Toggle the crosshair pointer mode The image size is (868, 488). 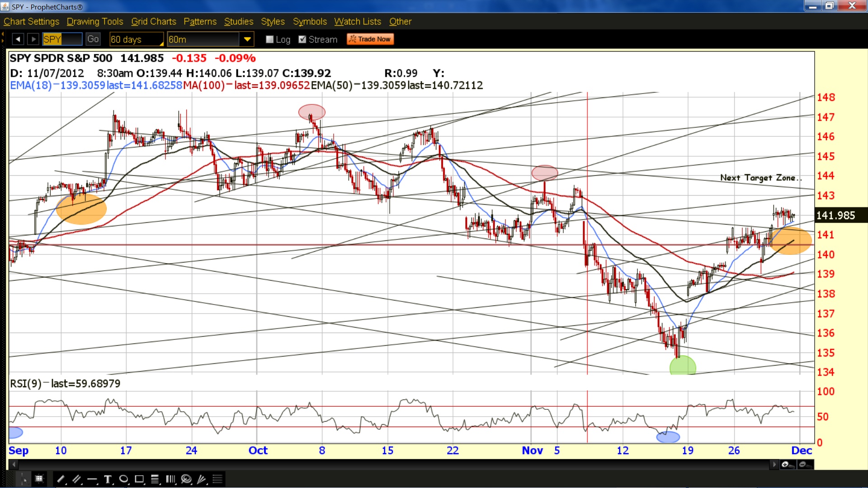pyautogui.click(x=24, y=479)
